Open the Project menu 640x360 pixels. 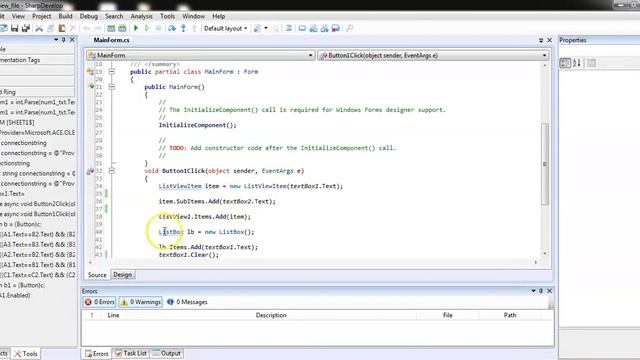tap(42, 16)
